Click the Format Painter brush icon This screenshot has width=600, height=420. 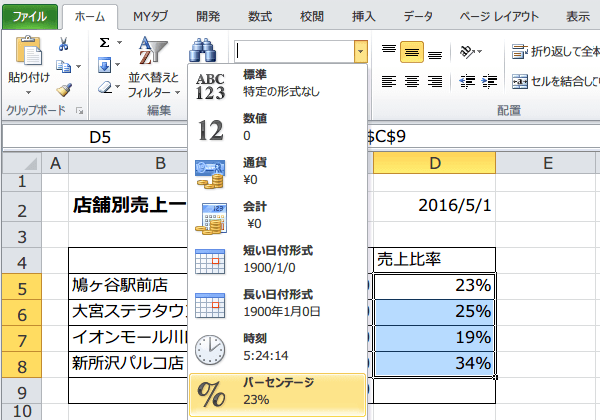(x=64, y=90)
